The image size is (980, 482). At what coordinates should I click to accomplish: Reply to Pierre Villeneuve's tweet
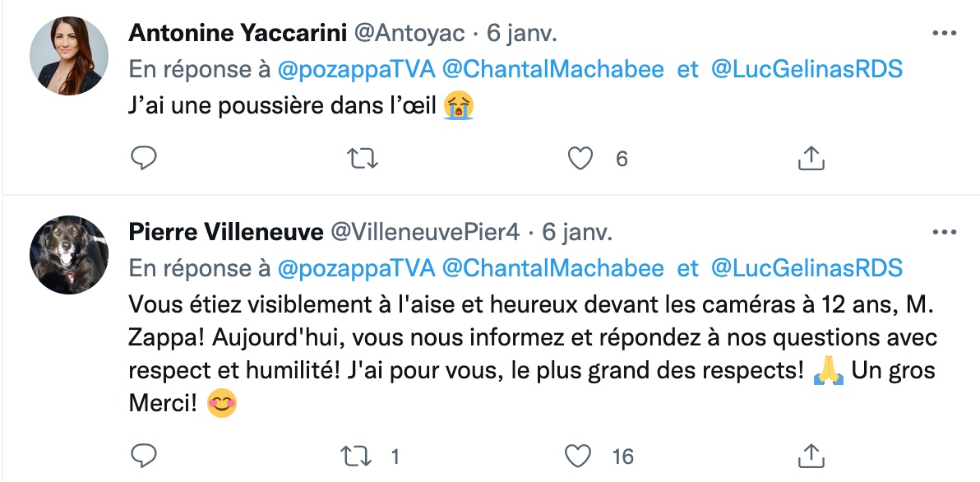[x=143, y=457]
